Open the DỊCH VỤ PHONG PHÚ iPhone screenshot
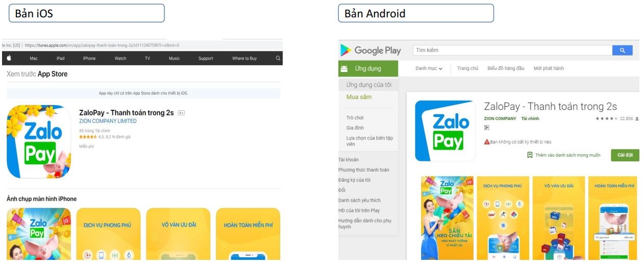The image size is (644, 265). (108, 234)
